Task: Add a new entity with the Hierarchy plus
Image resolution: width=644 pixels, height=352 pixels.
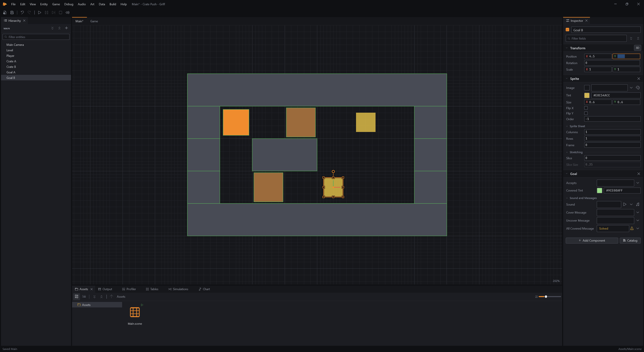Action: 66,28
